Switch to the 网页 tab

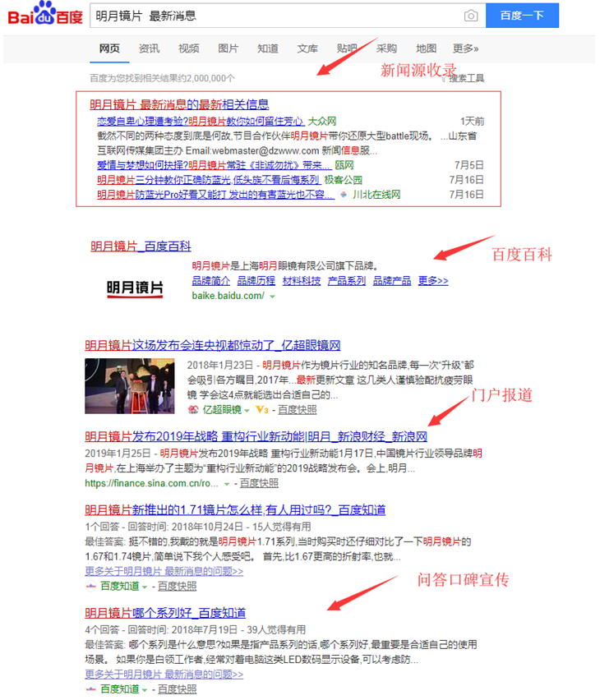click(x=109, y=48)
